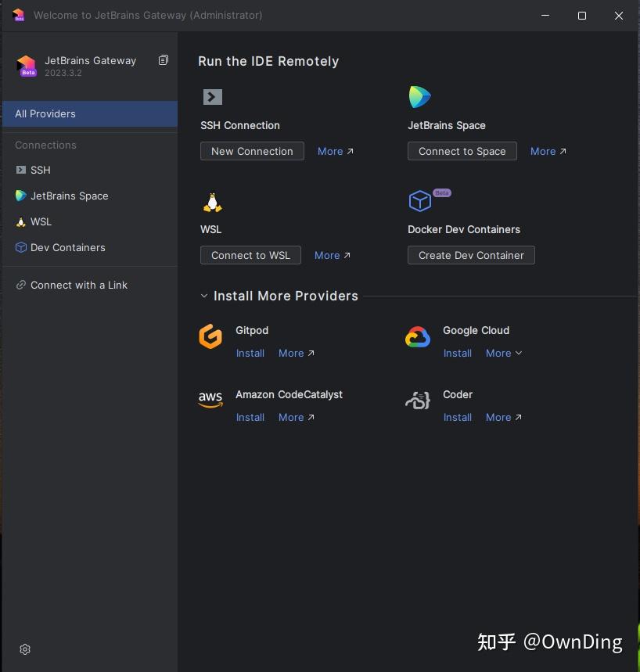Viewport: 640px width, 672px height.
Task: Open JetBrains Space in the sidebar
Action: tap(90, 196)
